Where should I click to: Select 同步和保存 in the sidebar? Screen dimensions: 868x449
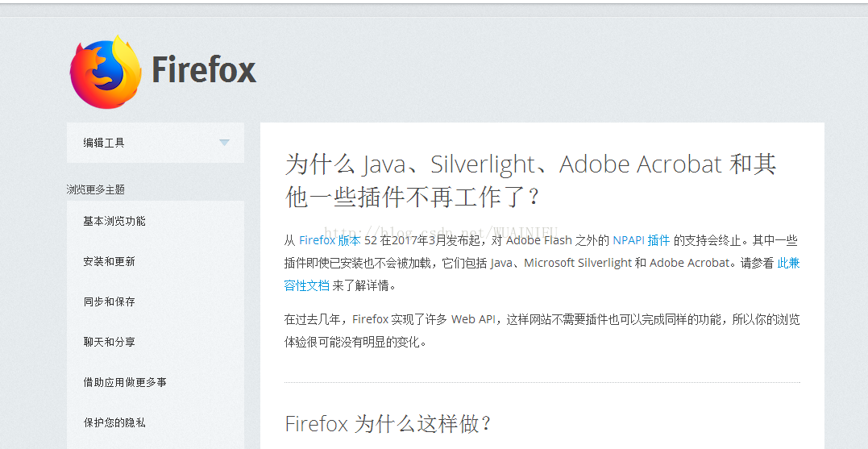click(109, 301)
